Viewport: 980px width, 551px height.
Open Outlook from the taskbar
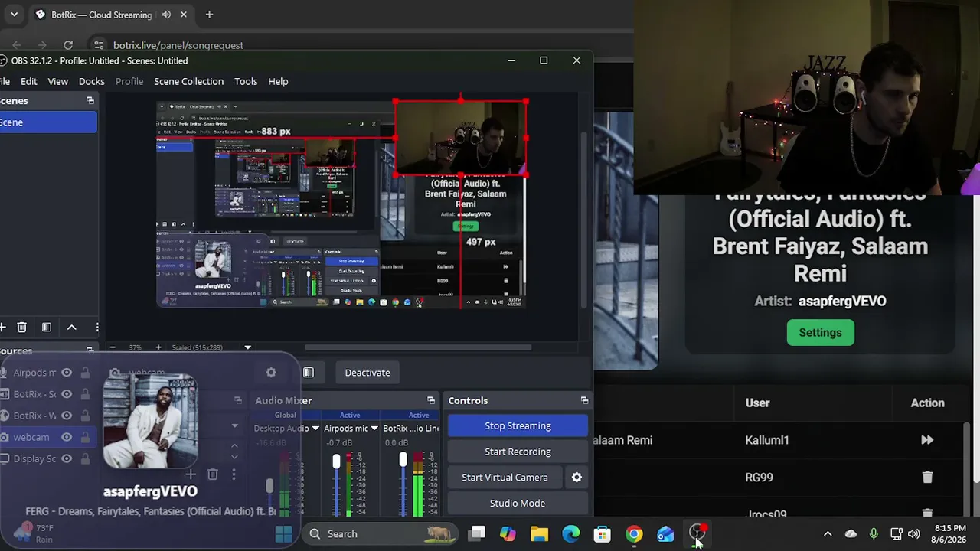pyautogui.click(x=665, y=534)
